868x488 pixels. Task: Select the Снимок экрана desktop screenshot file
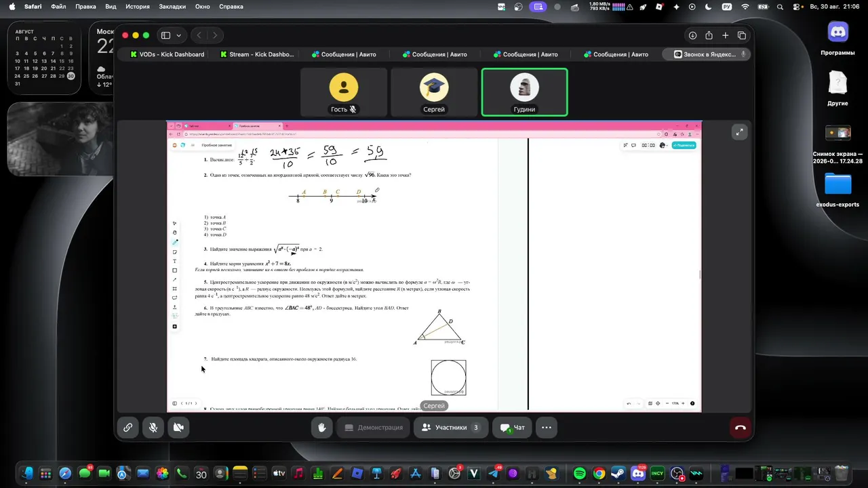[x=838, y=144]
